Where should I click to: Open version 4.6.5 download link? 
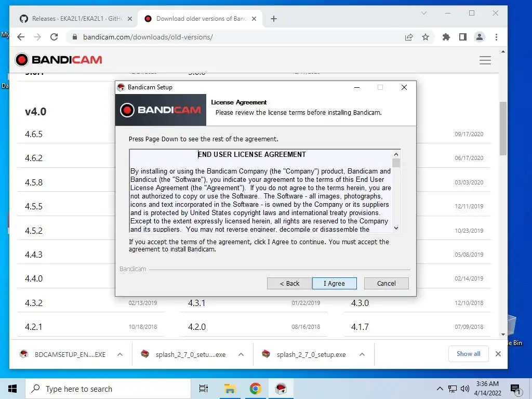pos(34,135)
